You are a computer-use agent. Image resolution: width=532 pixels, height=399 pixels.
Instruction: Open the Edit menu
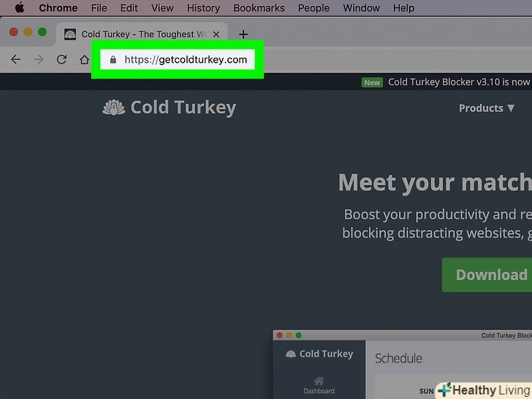point(129,8)
